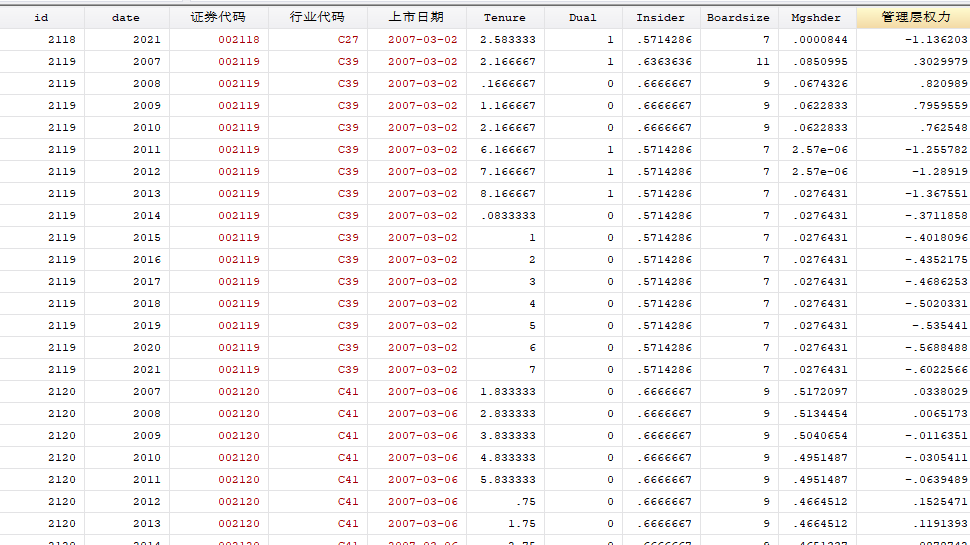Click the Mgshder value .5172097
Viewport: 970px width, 545px height.
(x=819, y=392)
